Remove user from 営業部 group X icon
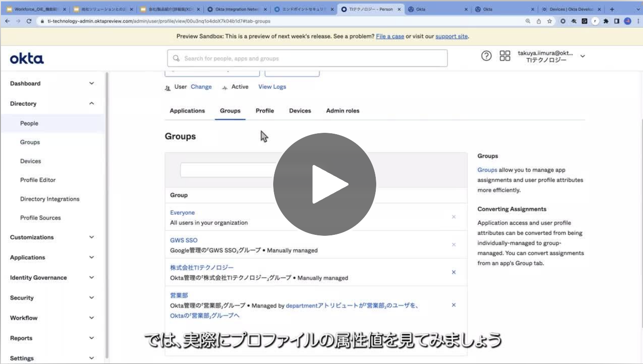The height and width of the screenshot is (364, 643). pyautogui.click(x=454, y=305)
